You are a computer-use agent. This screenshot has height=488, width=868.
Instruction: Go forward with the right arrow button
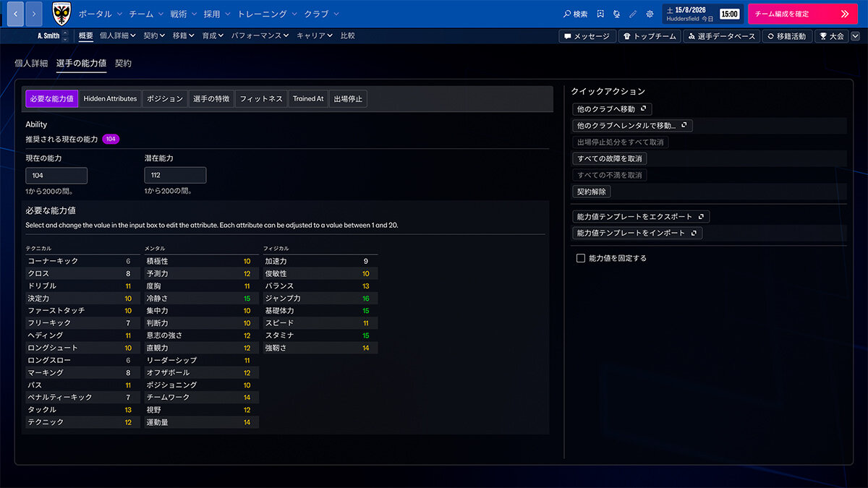coord(33,13)
